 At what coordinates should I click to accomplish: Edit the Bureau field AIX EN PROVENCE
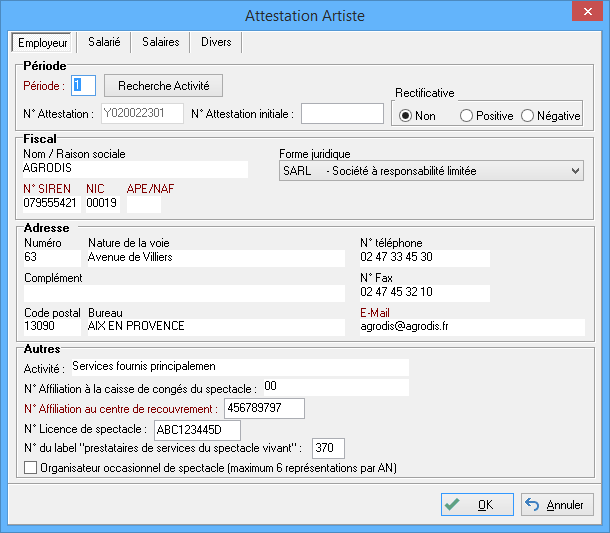216,327
